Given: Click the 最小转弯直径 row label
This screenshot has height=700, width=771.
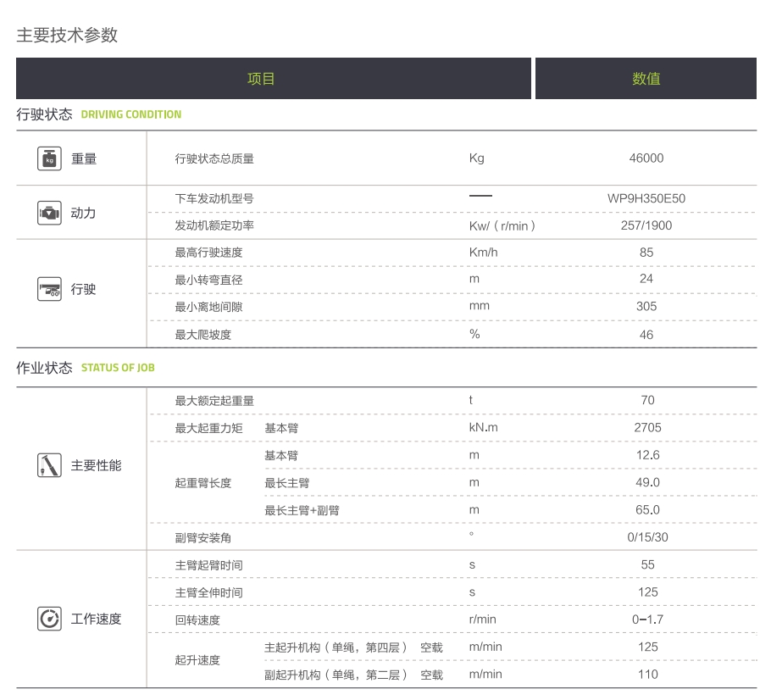Looking at the screenshot, I should point(209,280).
